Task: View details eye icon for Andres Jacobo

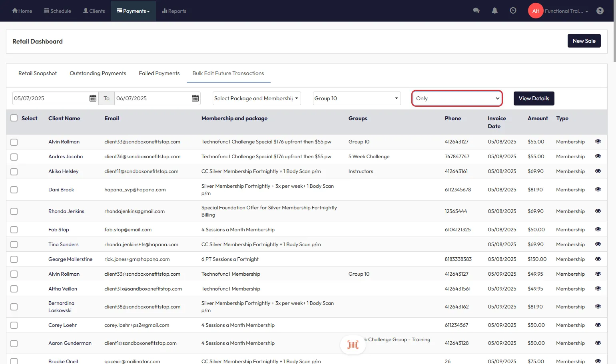Action: [x=598, y=156]
